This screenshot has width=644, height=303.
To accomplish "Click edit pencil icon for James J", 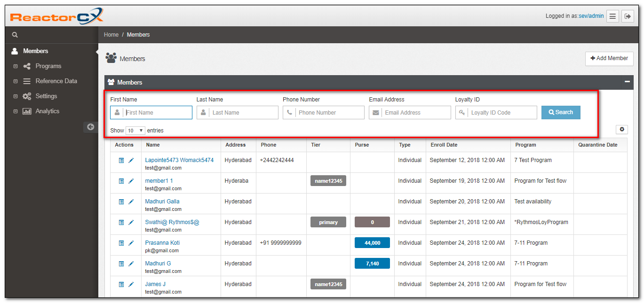I will [131, 285].
